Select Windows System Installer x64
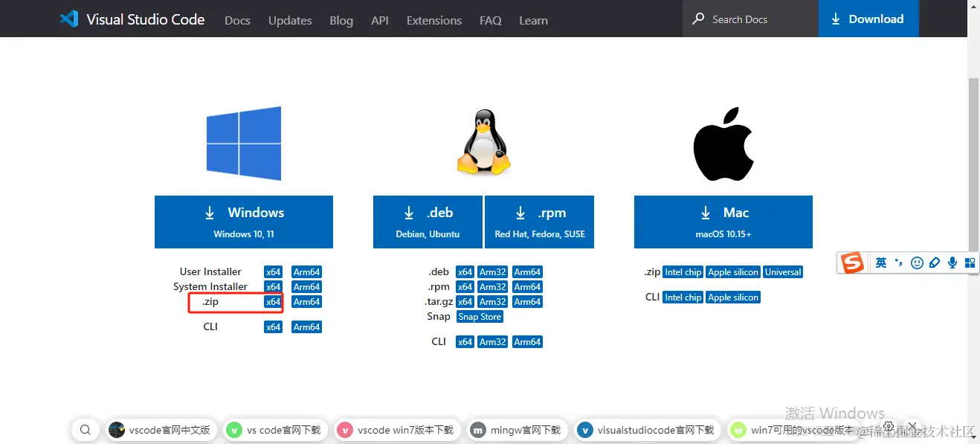The image size is (980, 444). tap(274, 287)
